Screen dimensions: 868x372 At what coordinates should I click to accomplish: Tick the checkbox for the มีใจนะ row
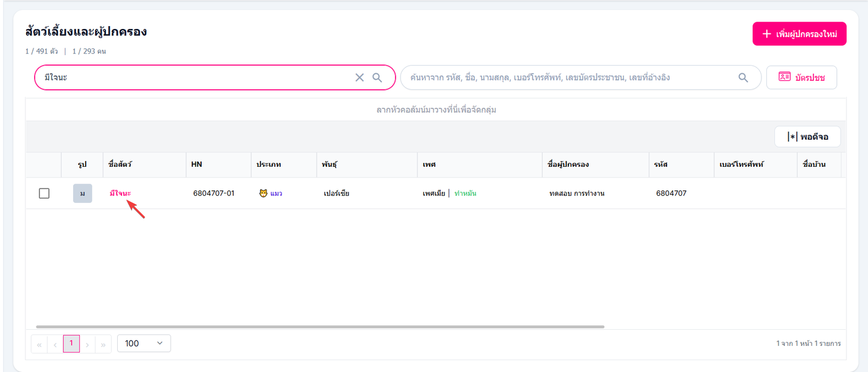[44, 193]
